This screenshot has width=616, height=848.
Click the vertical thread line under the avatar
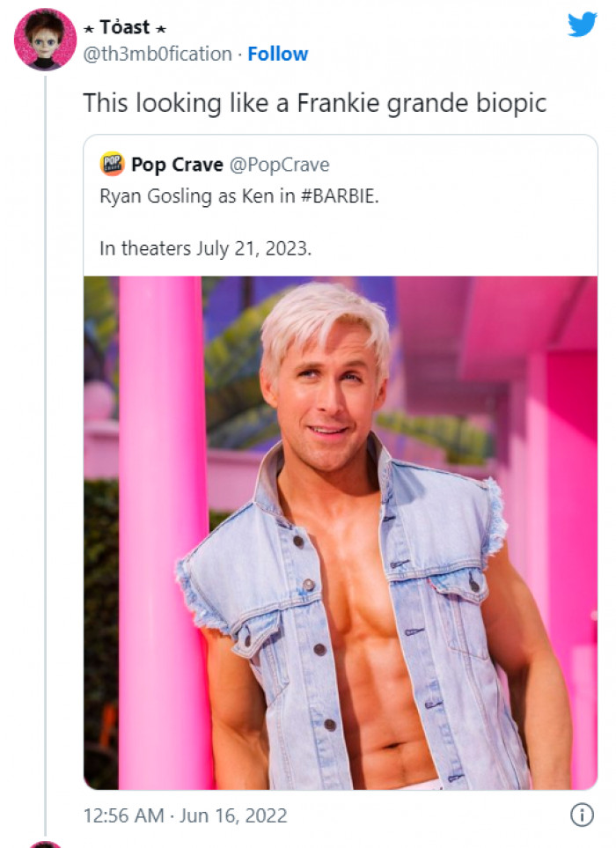[x=45, y=440]
